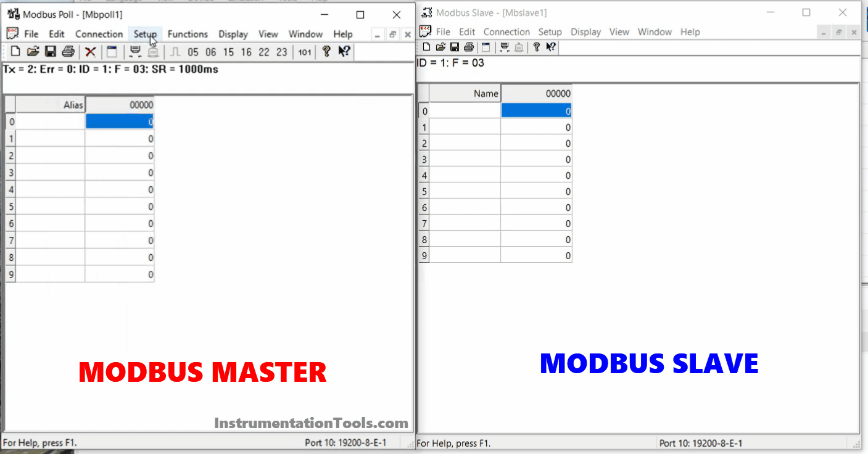This screenshot has height=454, width=868.
Task: Select function 16 in Modbus Poll toolbar
Action: [246, 52]
